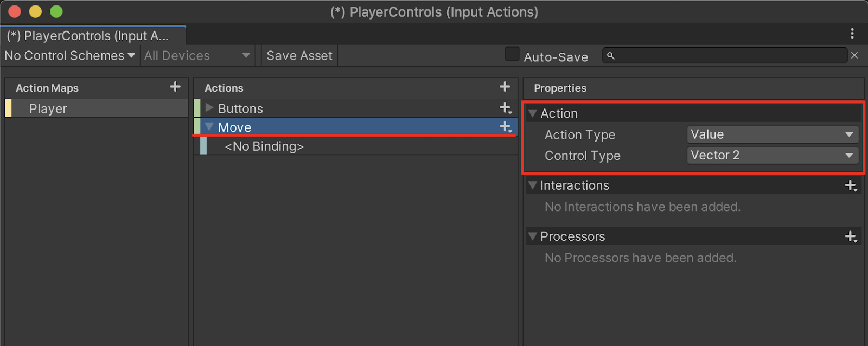Add a new Interaction

click(851, 185)
